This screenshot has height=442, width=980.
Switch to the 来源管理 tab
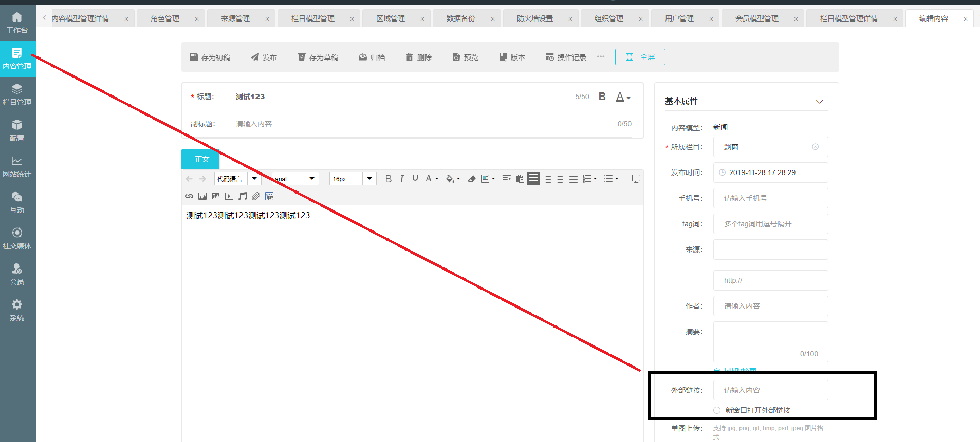point(235,18)
